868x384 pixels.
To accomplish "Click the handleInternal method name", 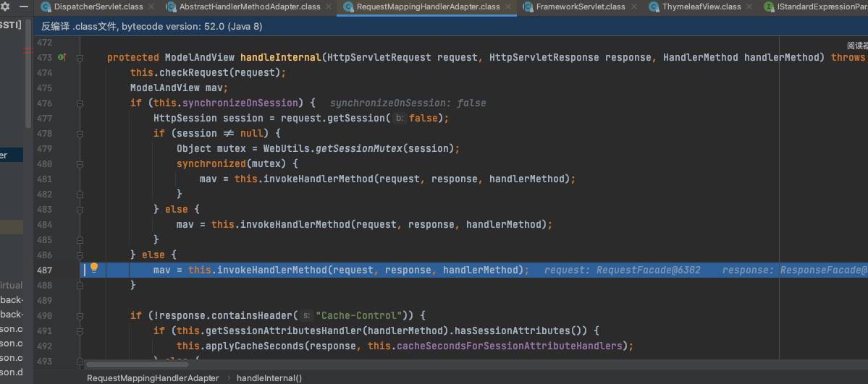I will [x=281, y=58].
